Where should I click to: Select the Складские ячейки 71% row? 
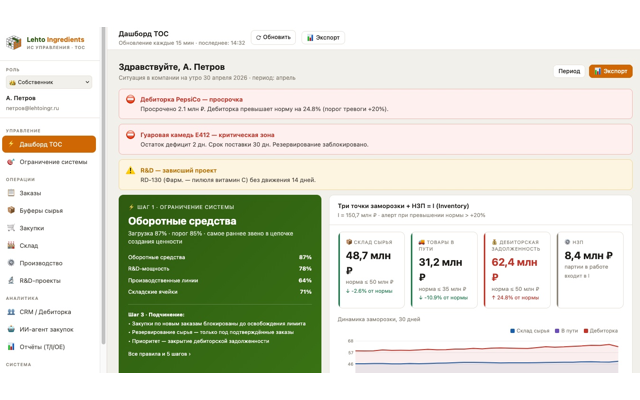click(220, 292)
